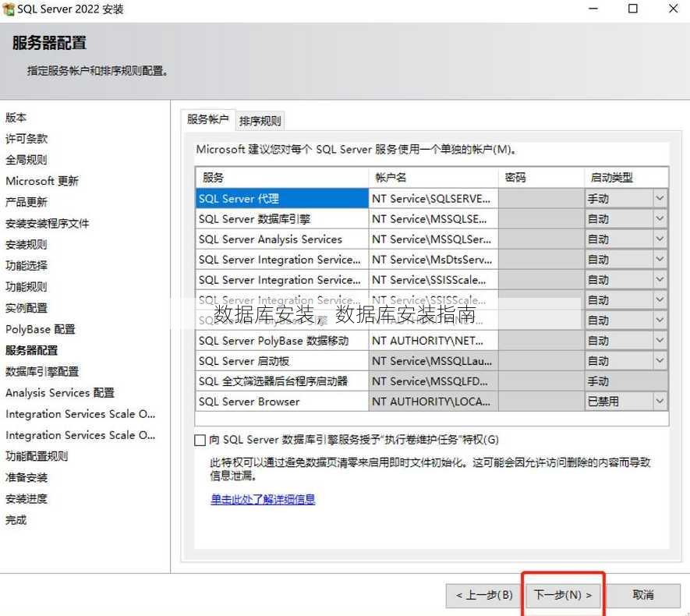Click the 服务 column header
This screenshot has width=690, height=616.
281,177
